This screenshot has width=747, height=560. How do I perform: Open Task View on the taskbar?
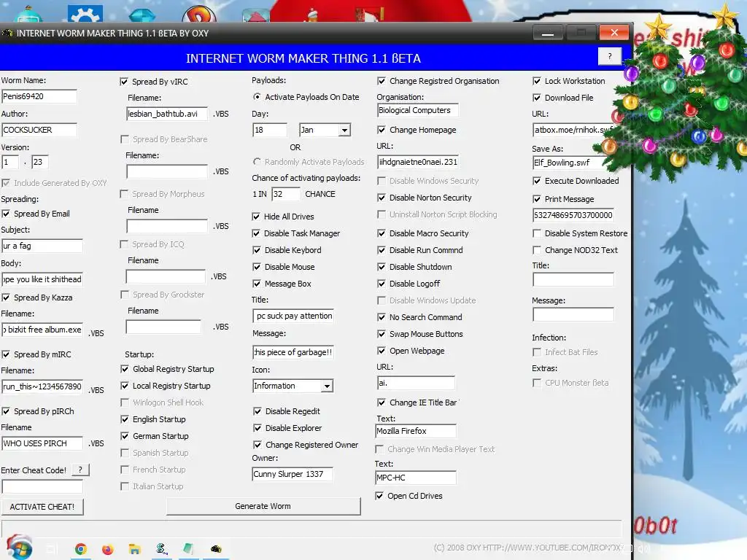pyautogui.click(x=52, y=549)
